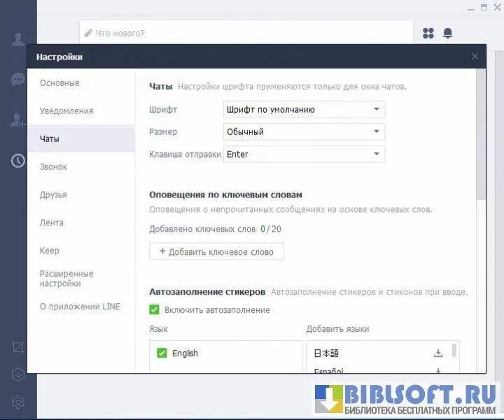Open the Размер size dropdown
Screen dimensions: 504x420
[x=304, y=132]
